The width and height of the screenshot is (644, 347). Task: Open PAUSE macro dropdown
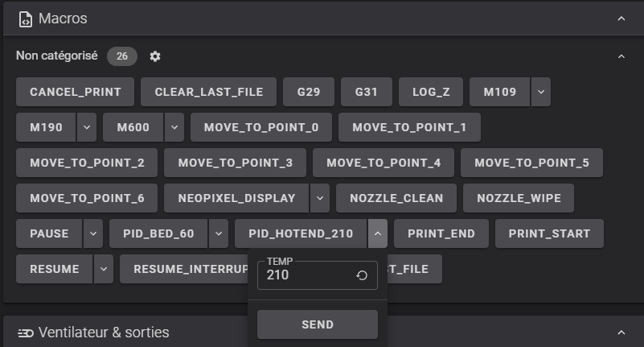tap(93, 233)
